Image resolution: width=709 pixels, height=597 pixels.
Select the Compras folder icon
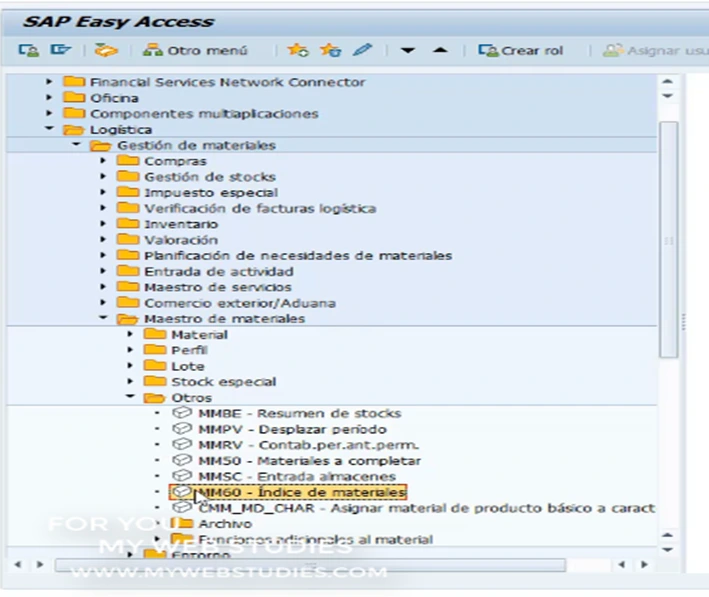(128, 161)
